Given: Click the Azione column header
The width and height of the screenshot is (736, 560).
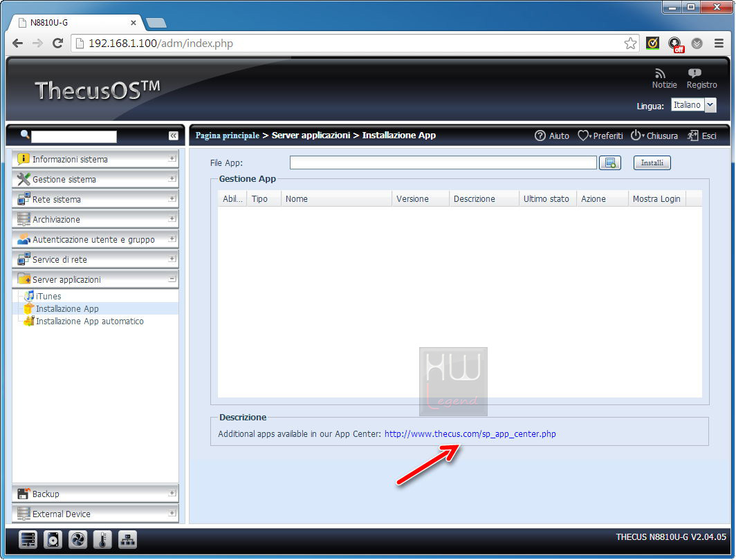Looking at the screenshot, I should coord(602,199).
